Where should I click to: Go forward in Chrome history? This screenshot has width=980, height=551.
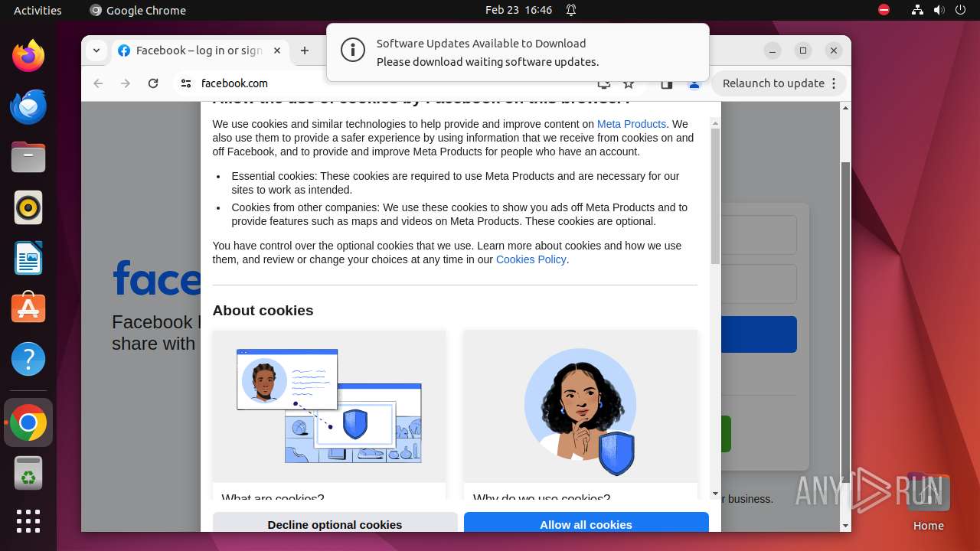(x=126, y=83)
